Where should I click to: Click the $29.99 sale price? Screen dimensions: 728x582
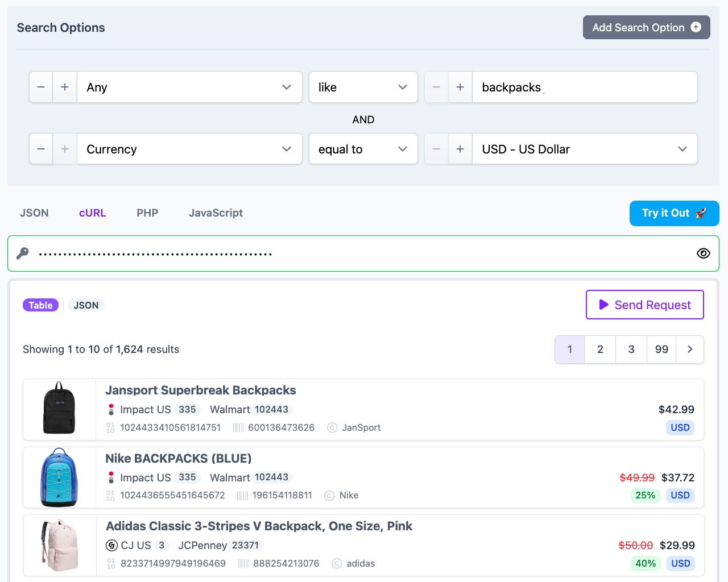677,546
